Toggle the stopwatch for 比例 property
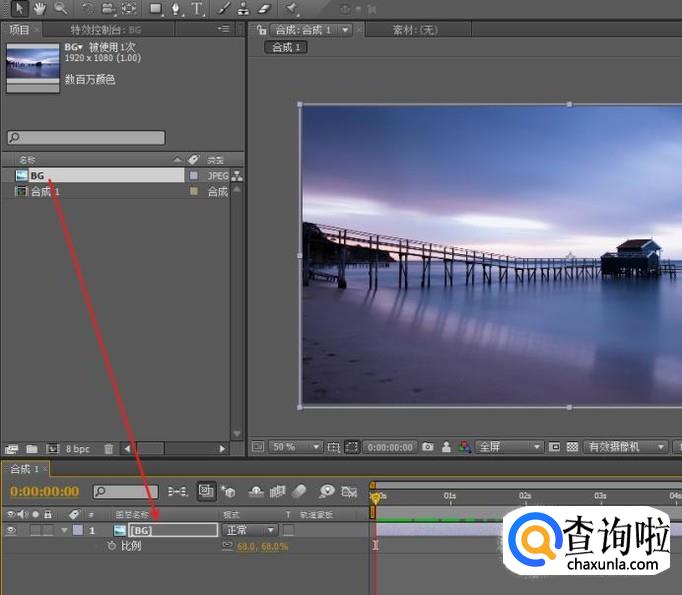Screen dimensions: 682x595 (112, 546)
